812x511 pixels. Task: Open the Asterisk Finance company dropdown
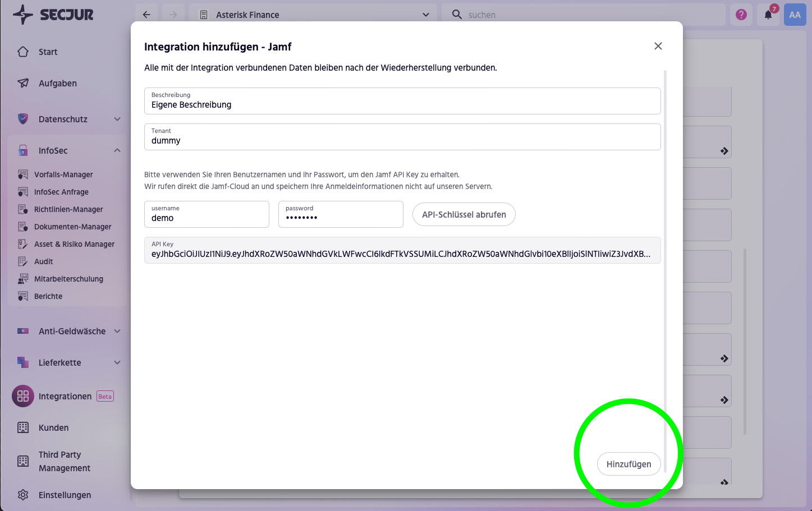(x=313, y=15)
